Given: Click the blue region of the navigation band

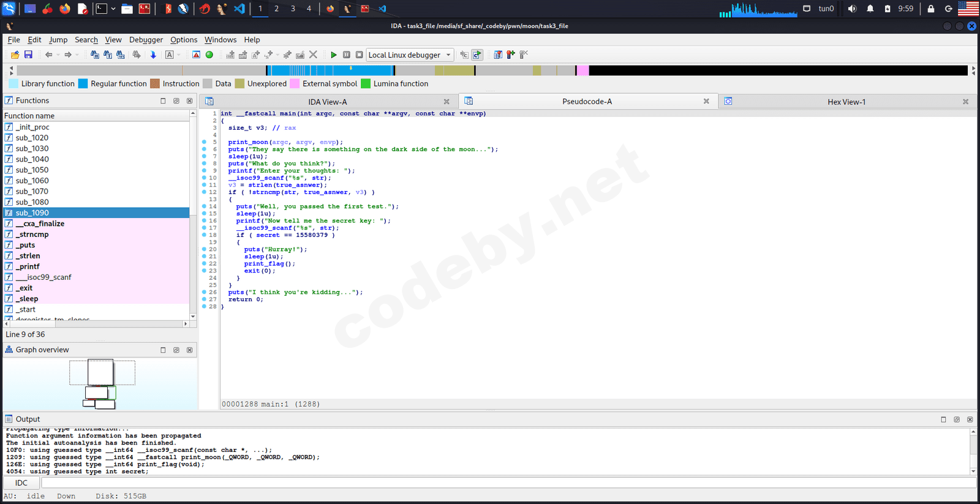Looking at the screenshot, I should pos(331,70).
